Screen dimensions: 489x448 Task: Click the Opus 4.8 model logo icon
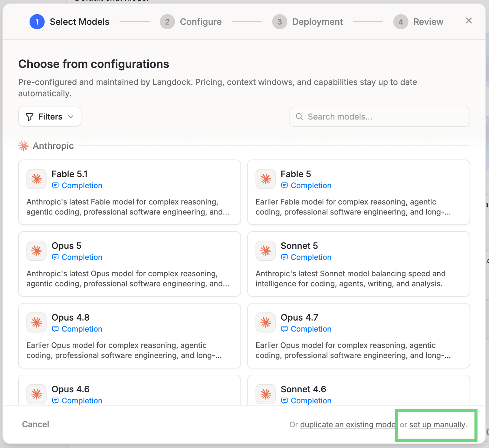[37, 322]
